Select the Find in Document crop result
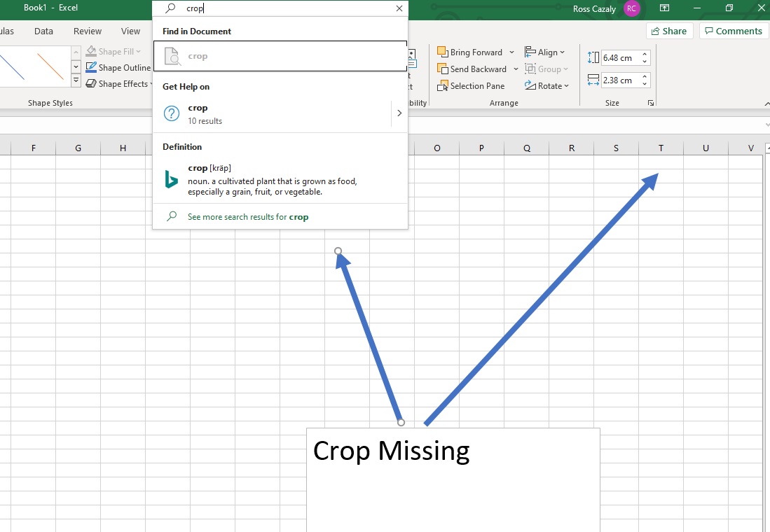 [280, 56]
